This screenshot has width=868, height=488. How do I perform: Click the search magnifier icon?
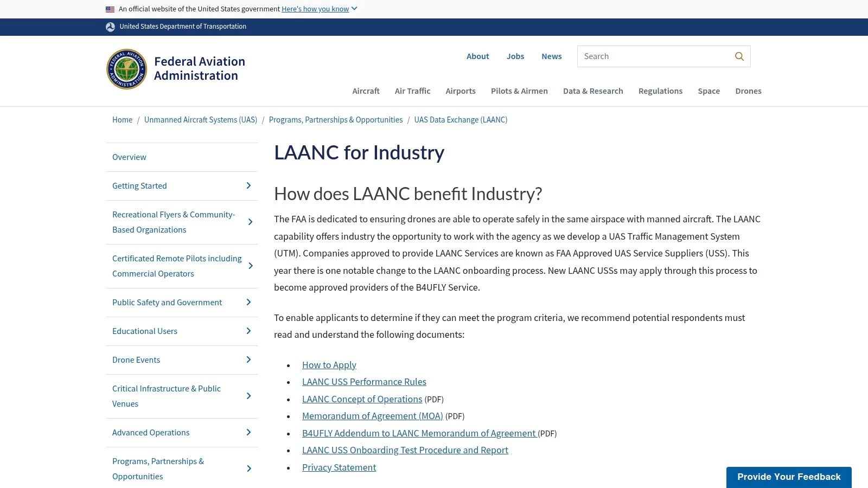[x=739, y=56]
